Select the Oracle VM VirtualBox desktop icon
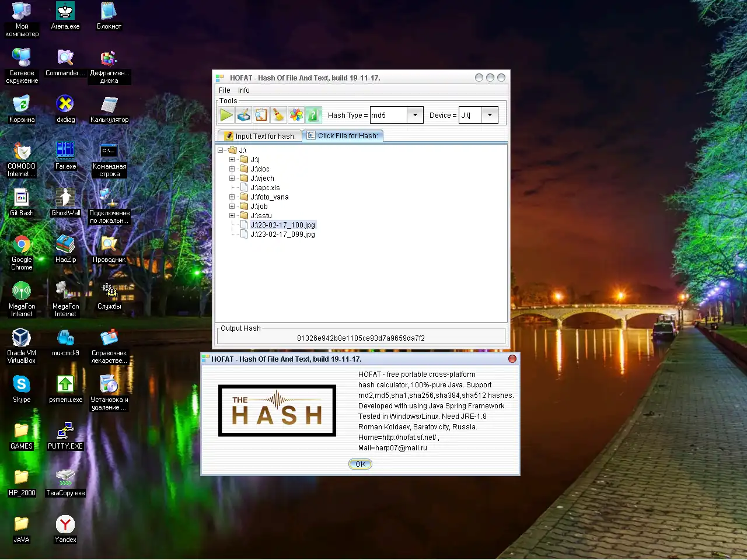The width and height of the screenshot is (747, 560). pos(22,344)
